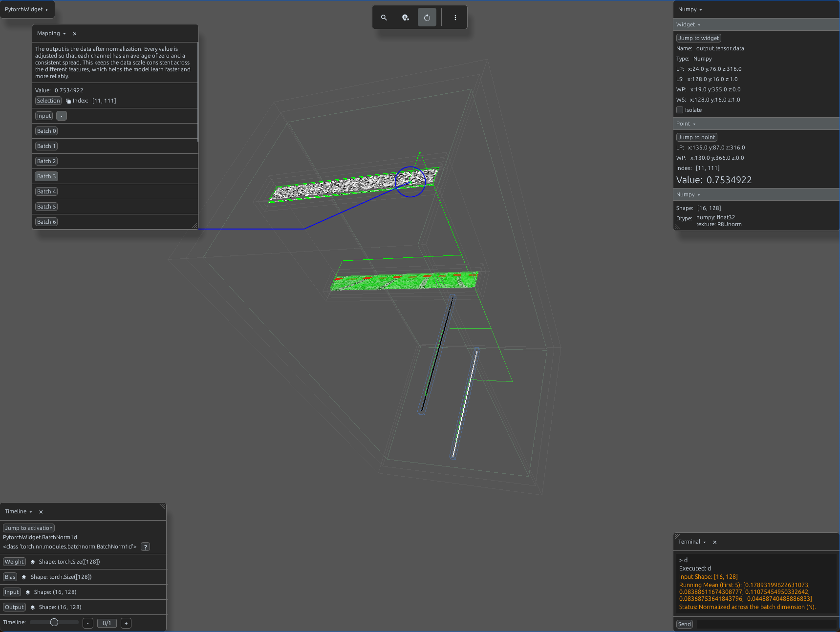Click the Timeline slider handle
The width and height of the screenshot is (840, 632).
(54, 622)
